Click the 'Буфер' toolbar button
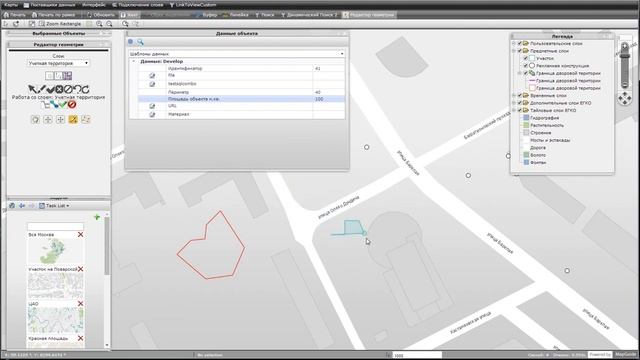 [206, 15]
